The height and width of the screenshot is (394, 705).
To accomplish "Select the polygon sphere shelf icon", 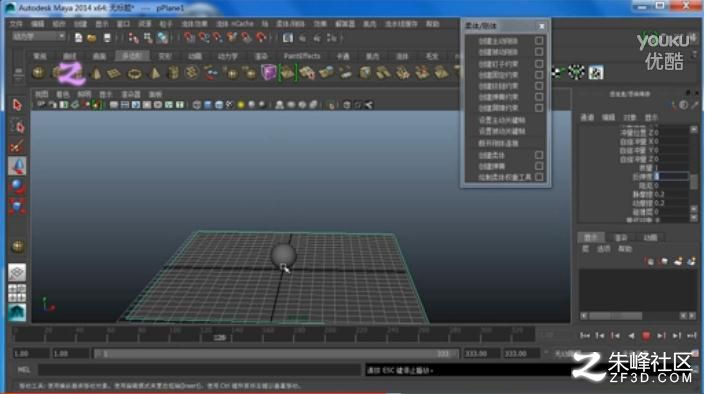I will (x=39, y=73).
